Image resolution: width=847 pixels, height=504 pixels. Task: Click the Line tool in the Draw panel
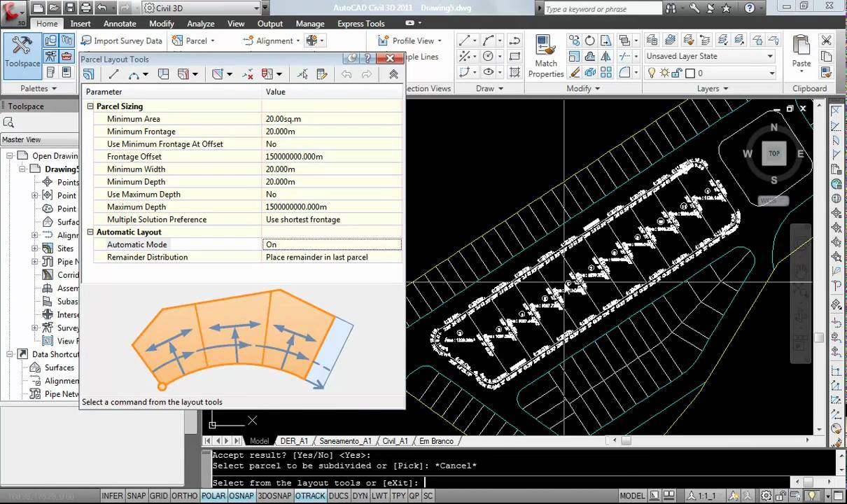pos(465,41)
